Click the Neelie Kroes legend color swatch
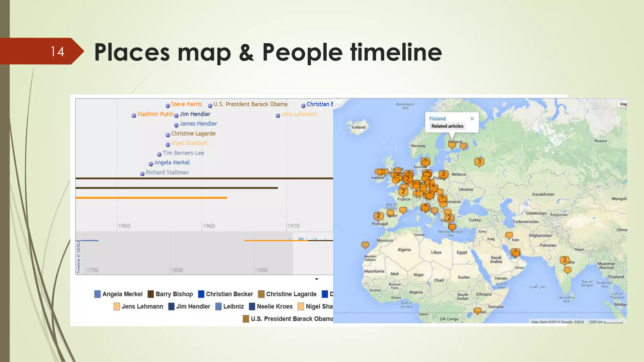Image resolution: width=644 pixels, height=362 pixels. pyautogui.click(x=252, y=306)
